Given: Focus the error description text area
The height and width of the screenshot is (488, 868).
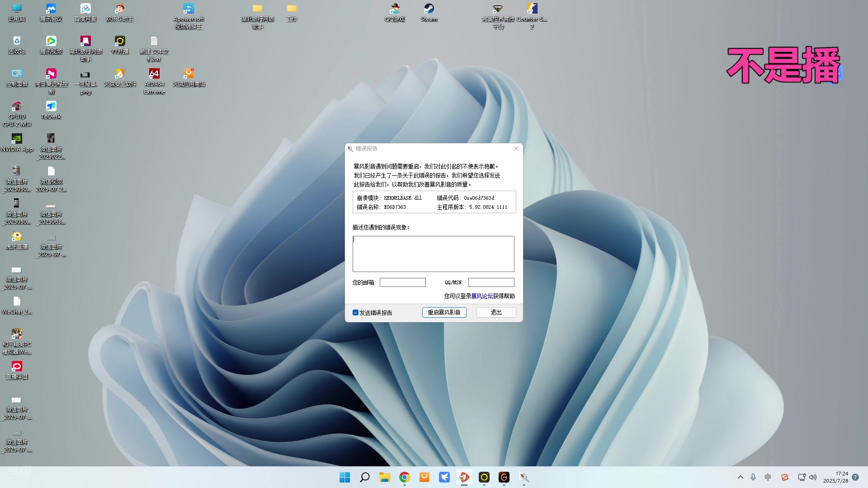Looking at the screenshot, I should click(433, 253).
